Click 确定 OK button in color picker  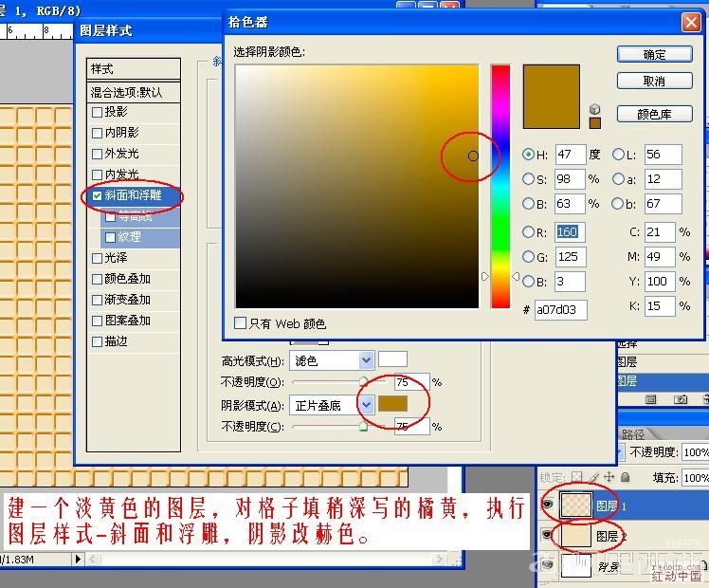coord(654,54)
